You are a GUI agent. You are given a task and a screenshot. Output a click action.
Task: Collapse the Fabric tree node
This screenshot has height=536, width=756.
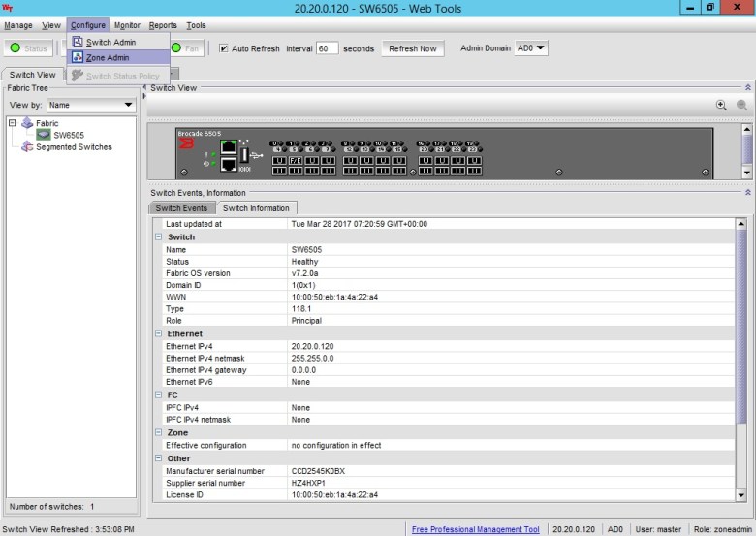point(12,124)
